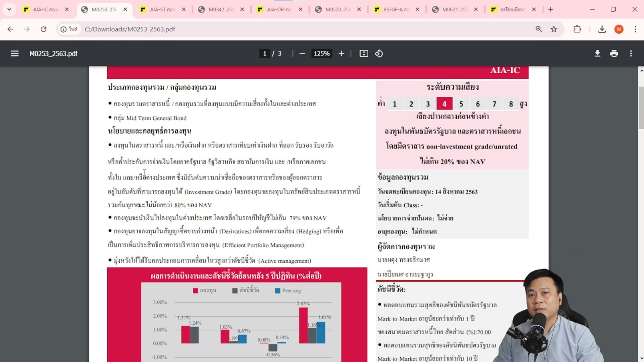The width and height of the screenshot is (644, 362).
Task: Download the PDF from viewer toolbar
Action: [598, 53]
